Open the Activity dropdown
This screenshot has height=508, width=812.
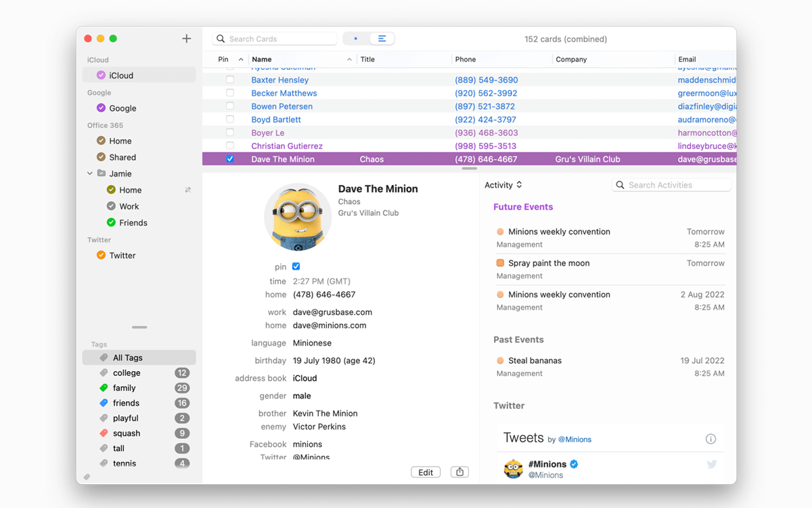503,185
